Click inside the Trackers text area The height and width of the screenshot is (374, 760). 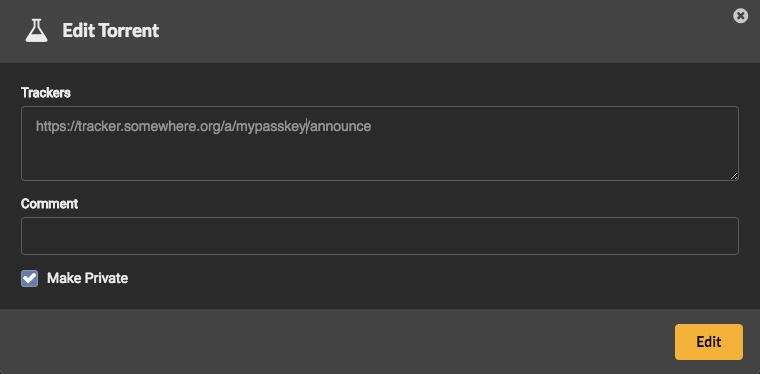(x=380, y=143)
